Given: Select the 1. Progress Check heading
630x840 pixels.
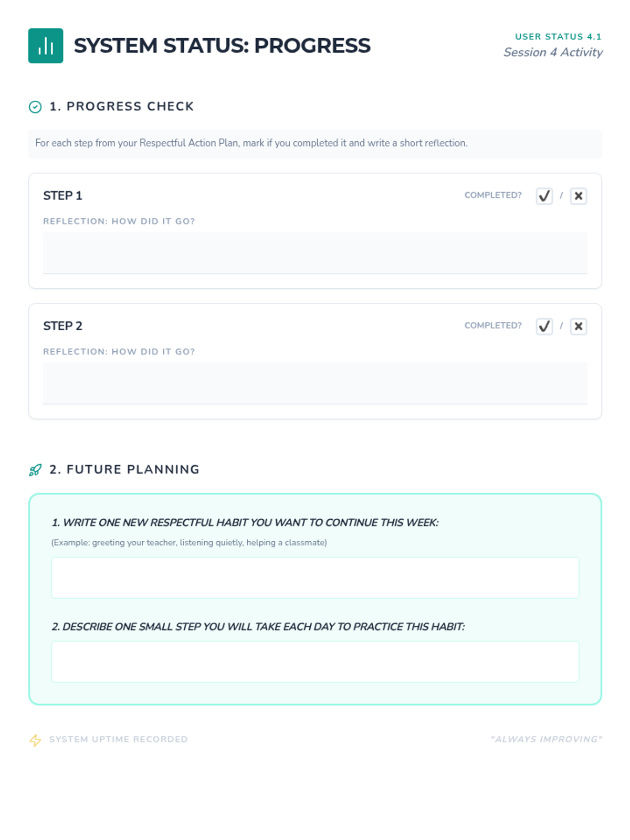Looking at the screenshot, I should pos(122,107).
